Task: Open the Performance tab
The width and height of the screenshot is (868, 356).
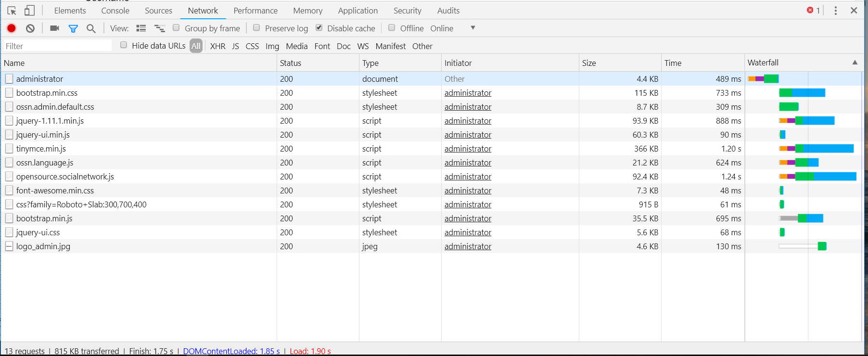Action: pyautogui.click(x=255, y=11)
